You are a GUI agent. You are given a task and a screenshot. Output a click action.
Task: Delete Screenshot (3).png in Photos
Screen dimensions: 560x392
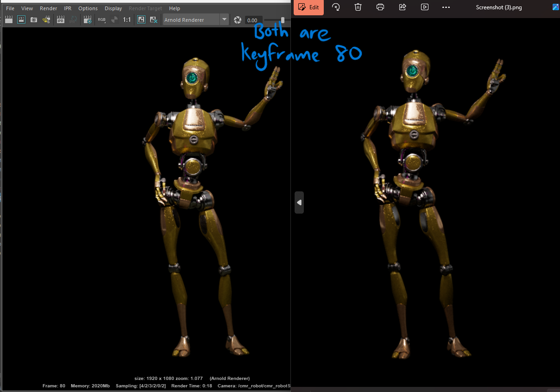[358, 7]
